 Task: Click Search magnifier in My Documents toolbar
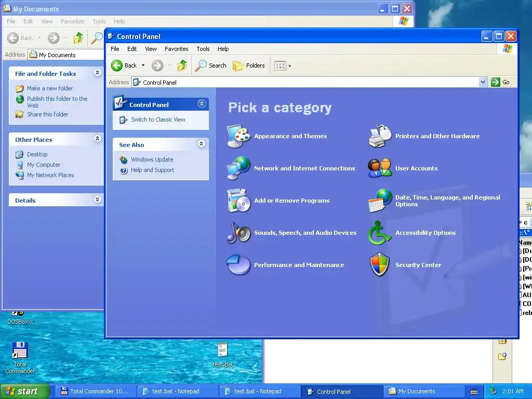97,37
